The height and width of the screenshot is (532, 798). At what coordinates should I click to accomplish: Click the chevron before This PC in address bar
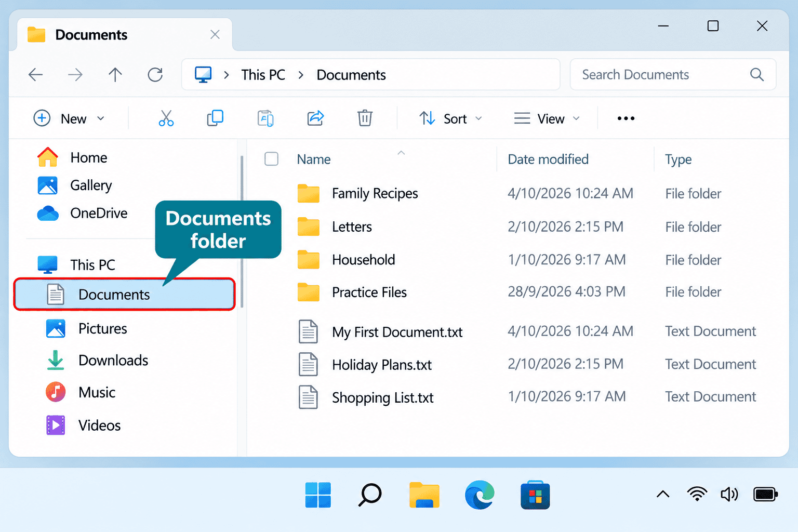[227, 75]
